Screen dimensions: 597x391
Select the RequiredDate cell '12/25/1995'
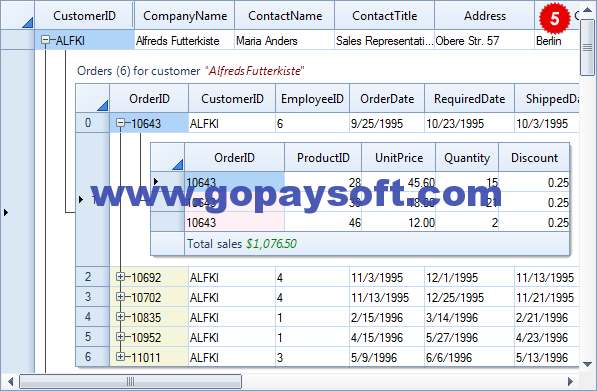pyautogui.click(x=469, y=297)
